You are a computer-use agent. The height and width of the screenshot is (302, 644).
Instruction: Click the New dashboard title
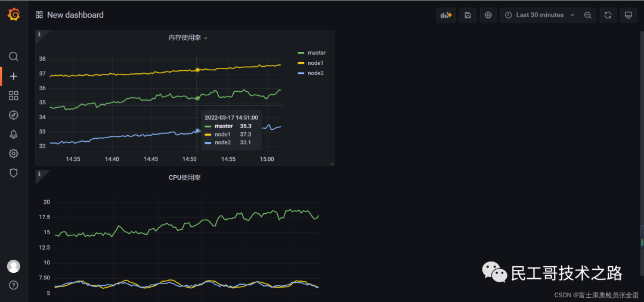pyautogui.click(x=75, y=15)
